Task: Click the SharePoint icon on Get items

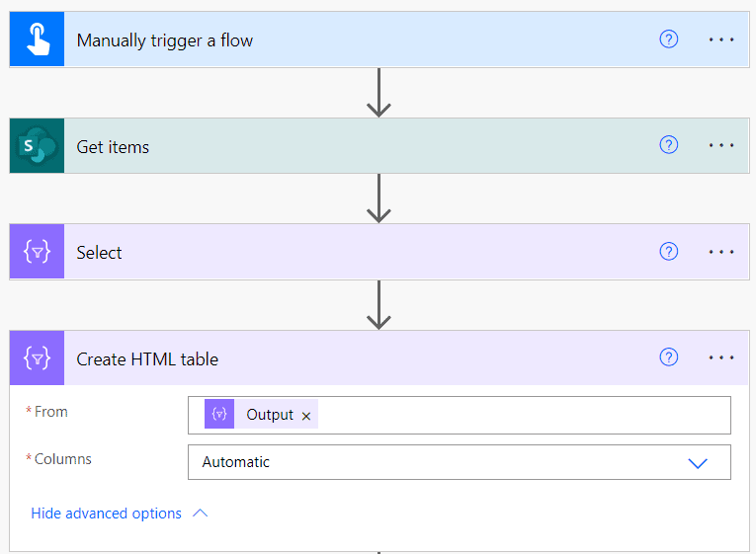Action: (x=38, y=145)
